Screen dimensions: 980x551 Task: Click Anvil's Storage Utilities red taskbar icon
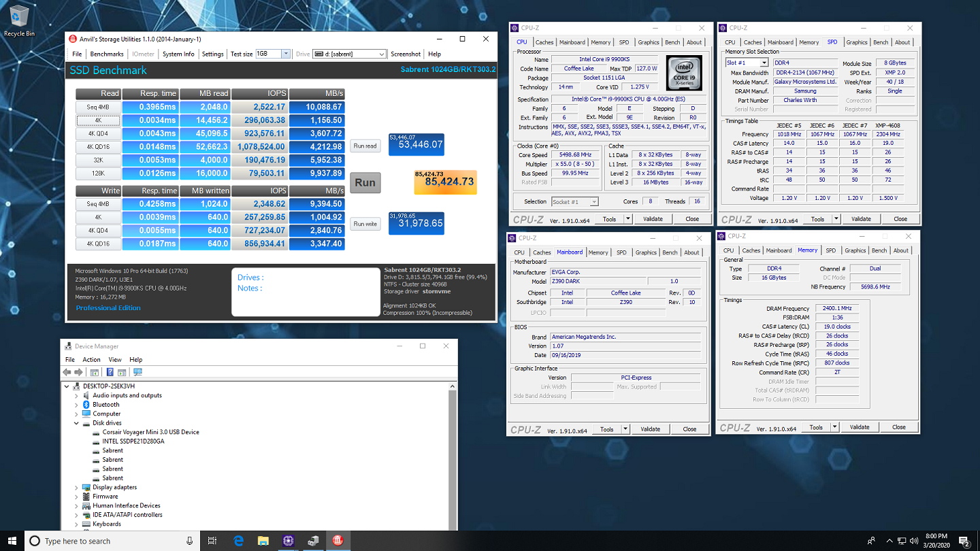(338, 541)
